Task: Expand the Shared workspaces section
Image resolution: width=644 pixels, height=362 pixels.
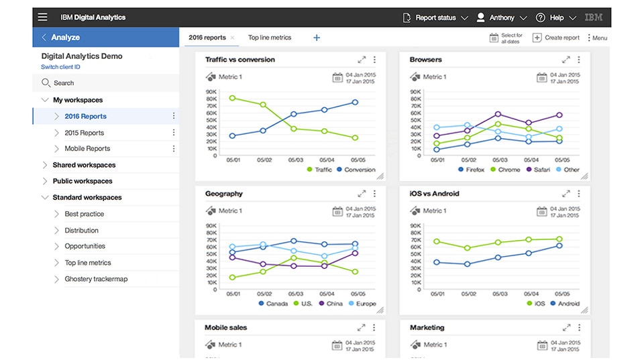Action: [x=45, y=165]
